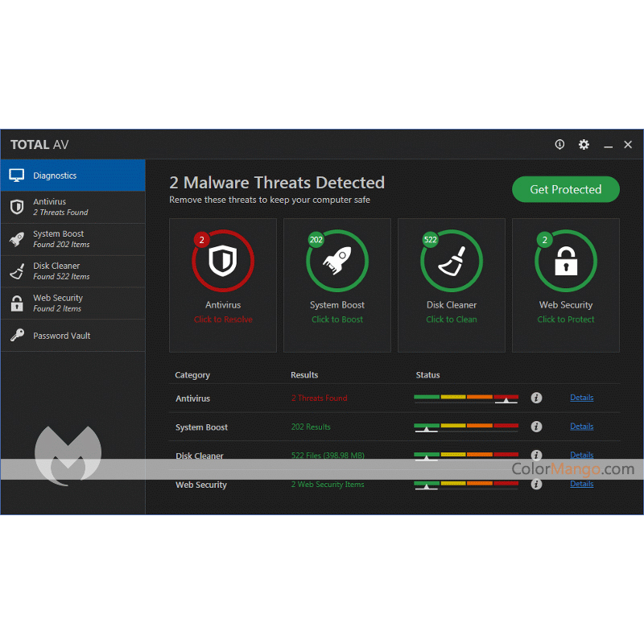Open the Diagnostics tab in sidebar

tap(72, 175)
